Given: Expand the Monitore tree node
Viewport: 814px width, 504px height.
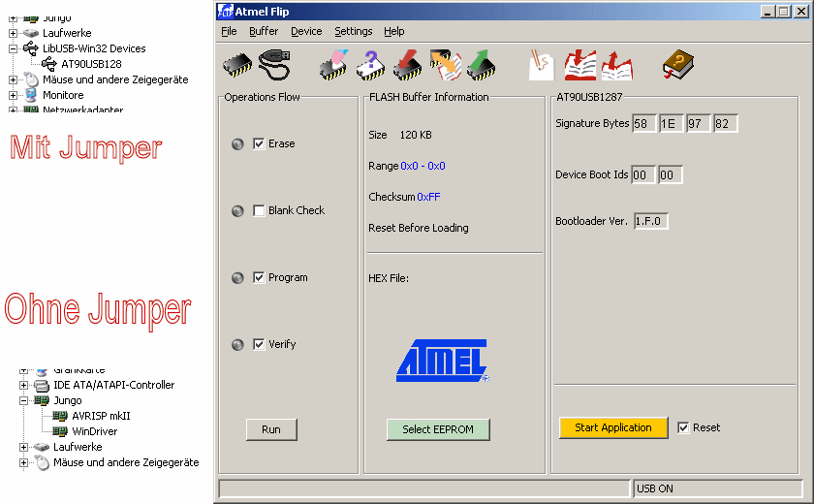Looking at the screenshot, I should [x=13, y=96].
